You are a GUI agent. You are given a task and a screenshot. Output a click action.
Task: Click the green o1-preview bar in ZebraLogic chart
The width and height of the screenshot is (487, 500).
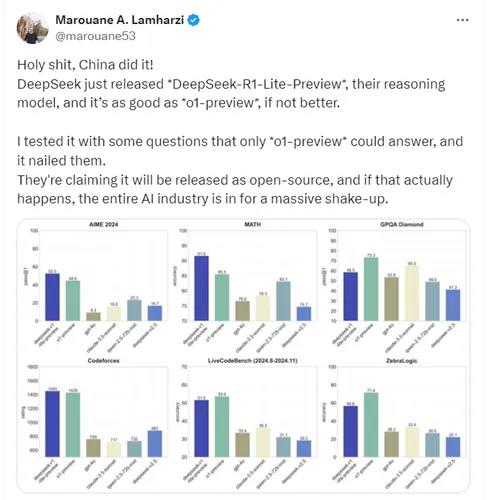371,425
